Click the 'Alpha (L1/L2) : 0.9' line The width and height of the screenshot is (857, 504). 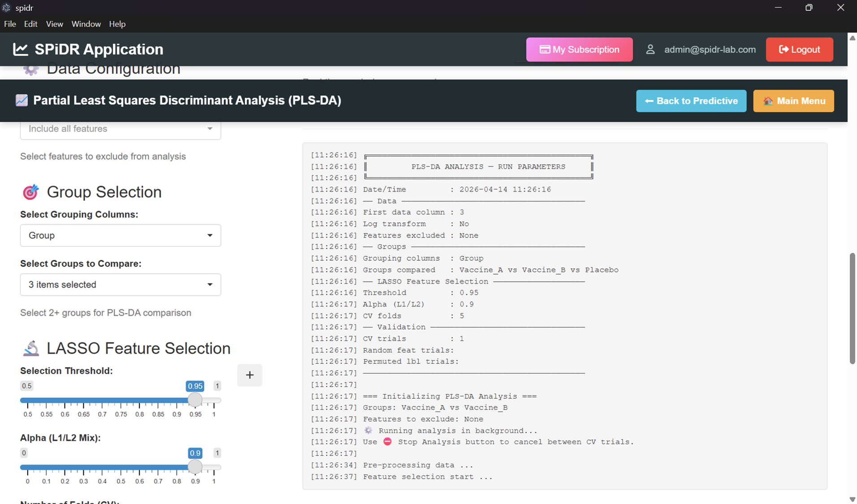pyautogui.click(x=392, y=304)
